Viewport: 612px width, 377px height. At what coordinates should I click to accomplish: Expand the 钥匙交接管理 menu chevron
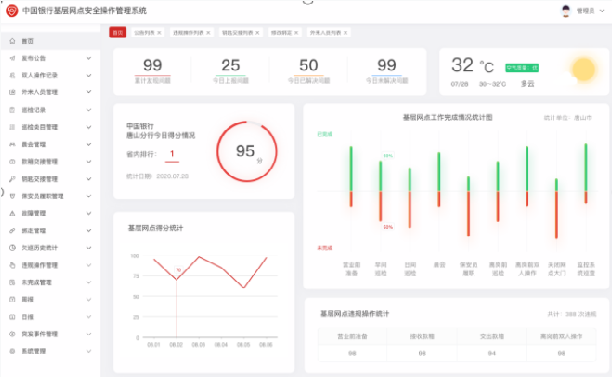coord(89,179)
